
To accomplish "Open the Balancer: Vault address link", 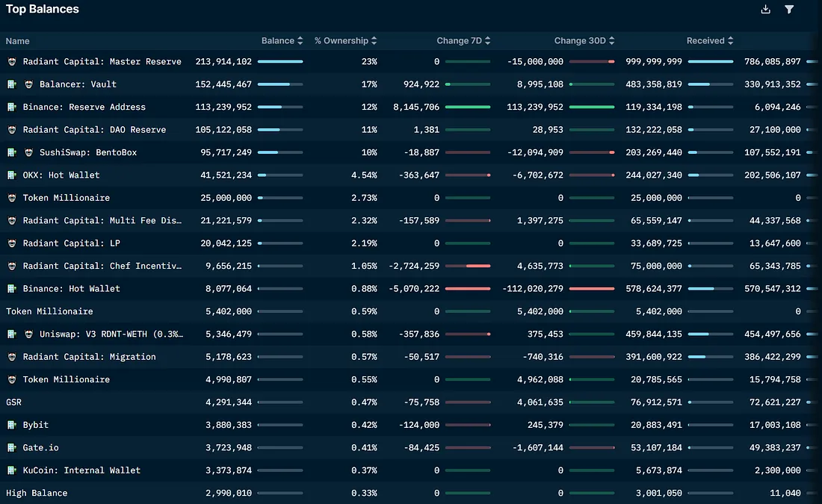I will (78, 84).
